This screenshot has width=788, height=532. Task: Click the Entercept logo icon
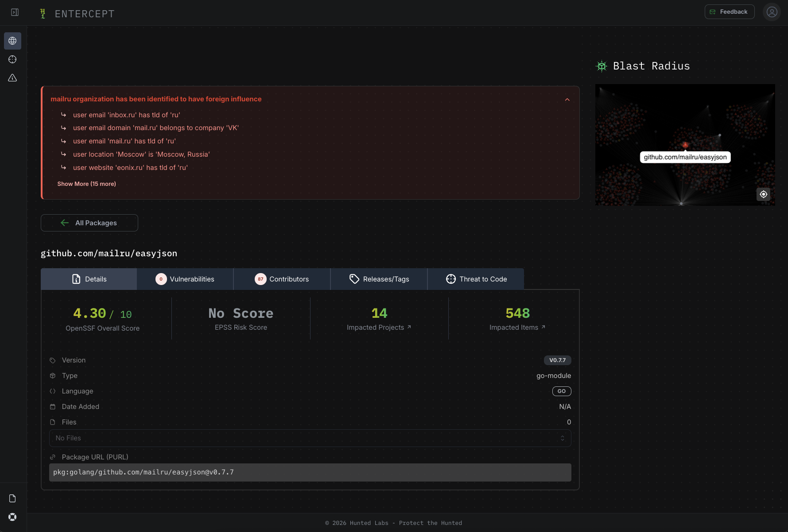tap(43, 14)
